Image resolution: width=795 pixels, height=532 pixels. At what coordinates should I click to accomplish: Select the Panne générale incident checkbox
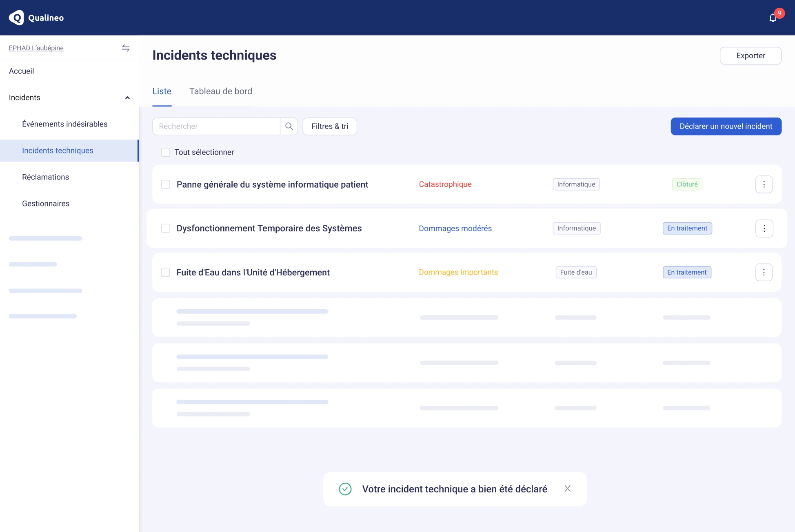pyautogui.click(x=166, y=184)
